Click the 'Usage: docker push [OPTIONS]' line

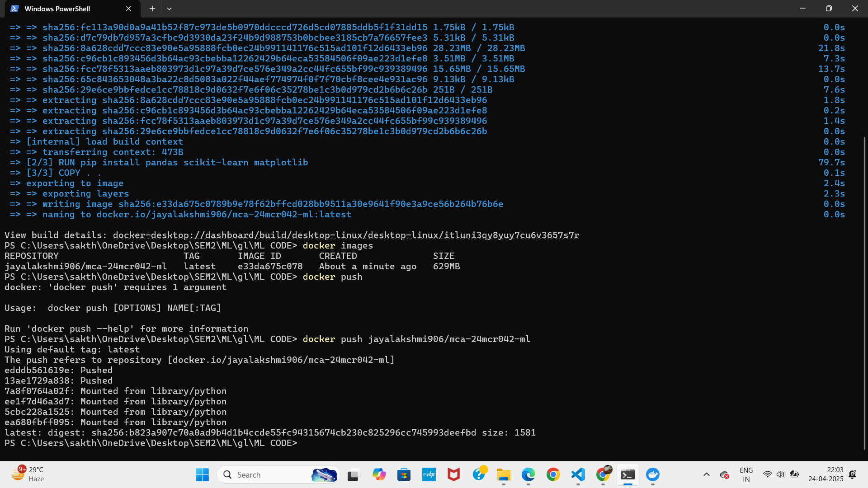point(113,308)
